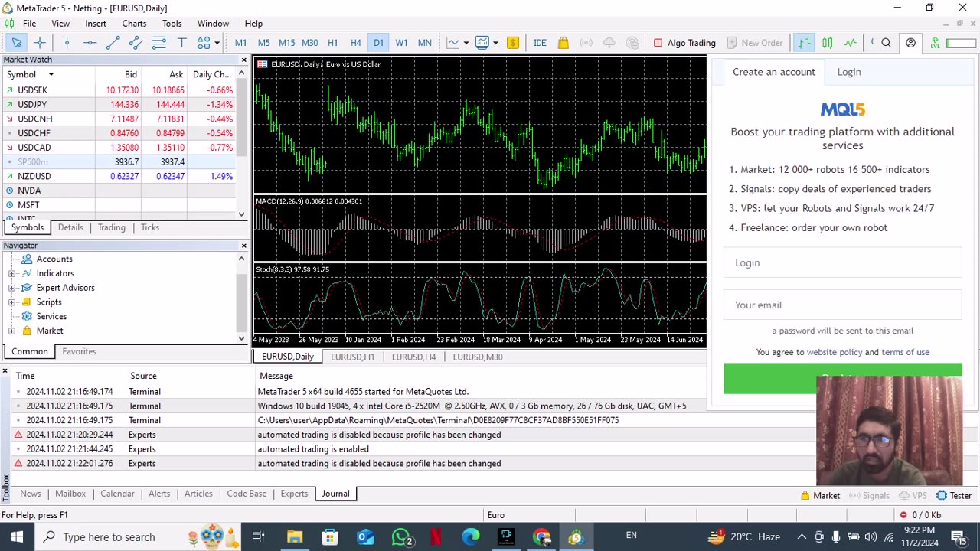Switch chart to M1 timeframe
Viewport: 980px width, 551px height.
pos(240,43)
